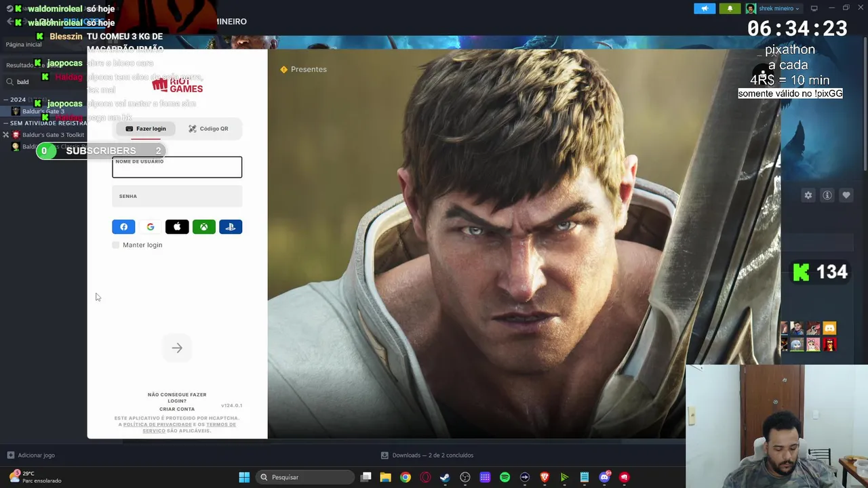This screenshot has height=488, width=868.
Task: Click the Steam library search box
Action: (x=45, y=82)
